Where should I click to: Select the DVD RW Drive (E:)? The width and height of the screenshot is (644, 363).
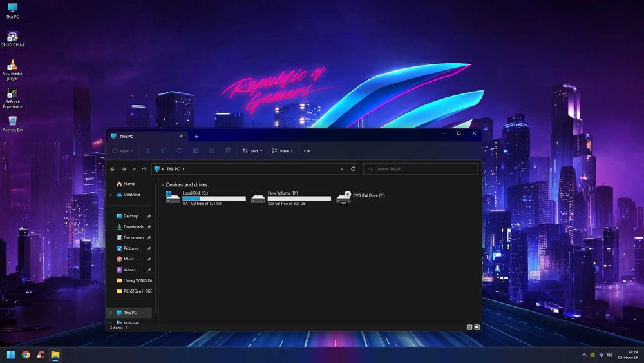[361, 198]
